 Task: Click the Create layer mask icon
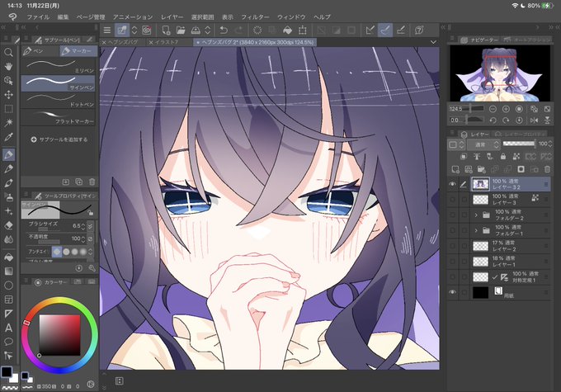pyautogui.click(x=521, y=169)
